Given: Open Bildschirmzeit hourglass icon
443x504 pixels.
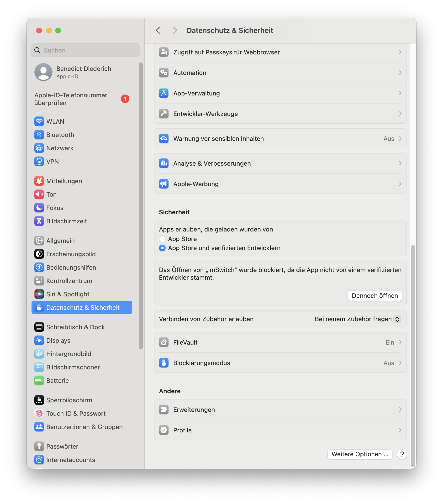Looking at the screenshot, I should coord(39,221).
